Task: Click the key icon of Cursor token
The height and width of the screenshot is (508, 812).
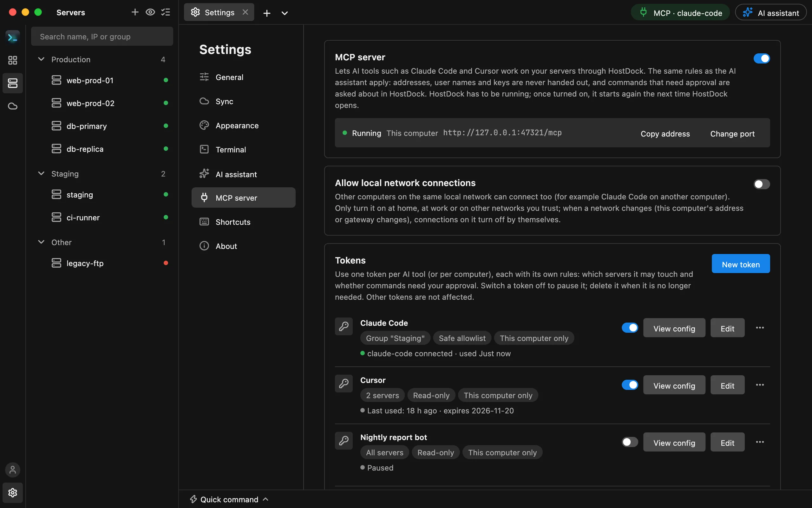Action: click(344, 383)
